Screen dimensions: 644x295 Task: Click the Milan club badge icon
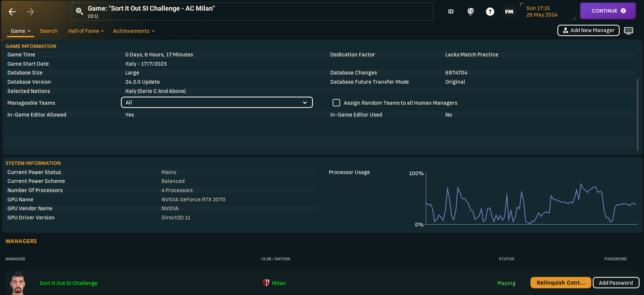click(x=266, y=283)
